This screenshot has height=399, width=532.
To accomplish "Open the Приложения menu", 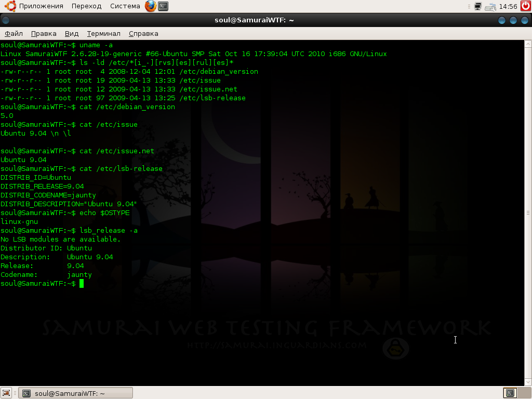I will click(x=41, y=6).
